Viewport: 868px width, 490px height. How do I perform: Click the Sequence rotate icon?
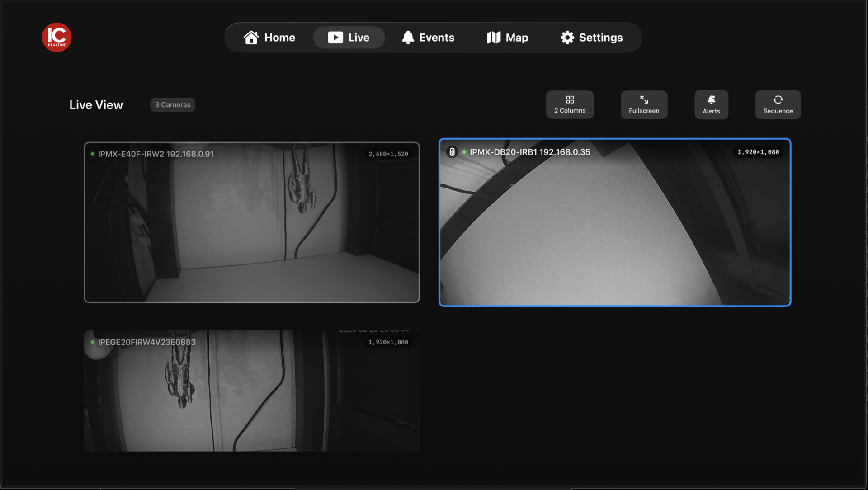pos(778,99)
